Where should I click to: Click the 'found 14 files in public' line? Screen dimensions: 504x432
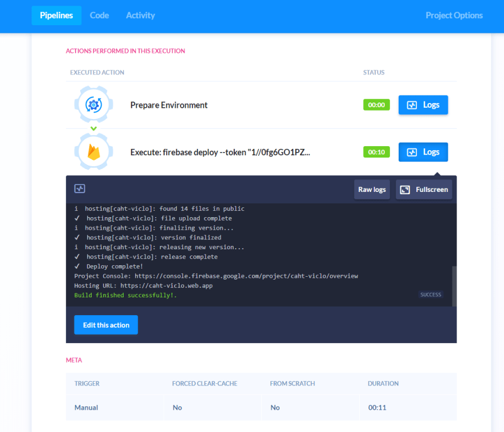(x=159, y=209)
